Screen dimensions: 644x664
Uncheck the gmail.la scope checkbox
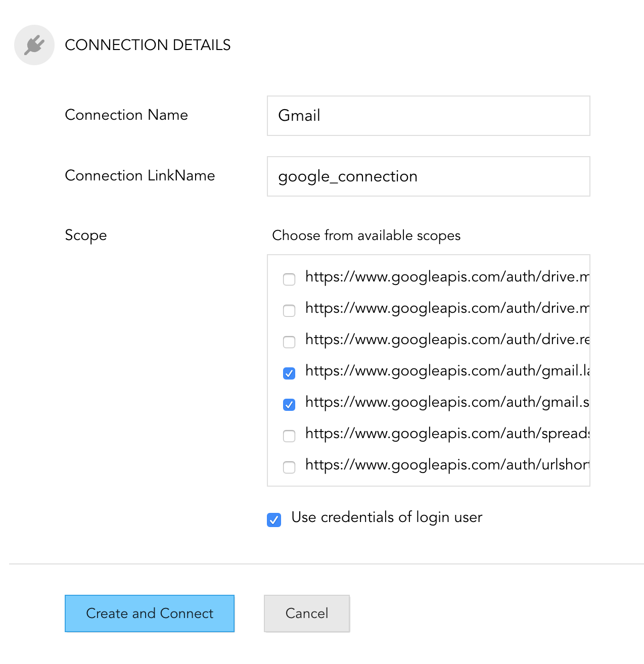[x=289, y=373]
